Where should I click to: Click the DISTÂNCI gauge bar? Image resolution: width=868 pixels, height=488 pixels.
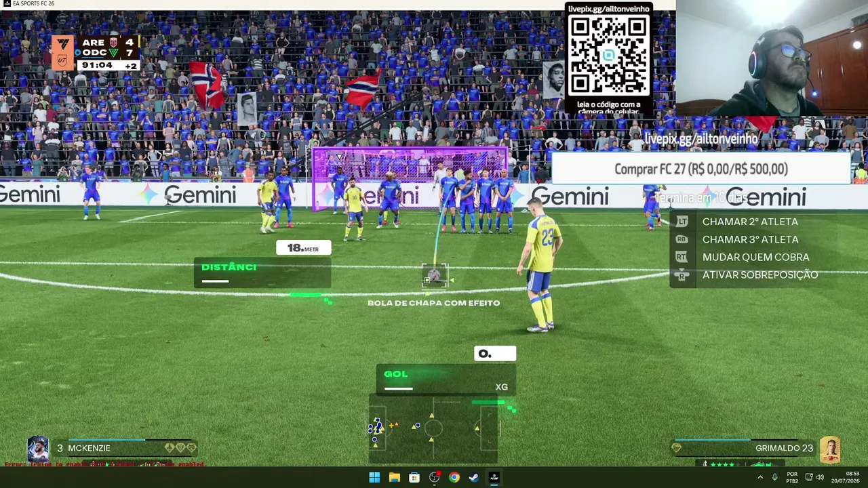pyautogui.click(x=262, y=272)
